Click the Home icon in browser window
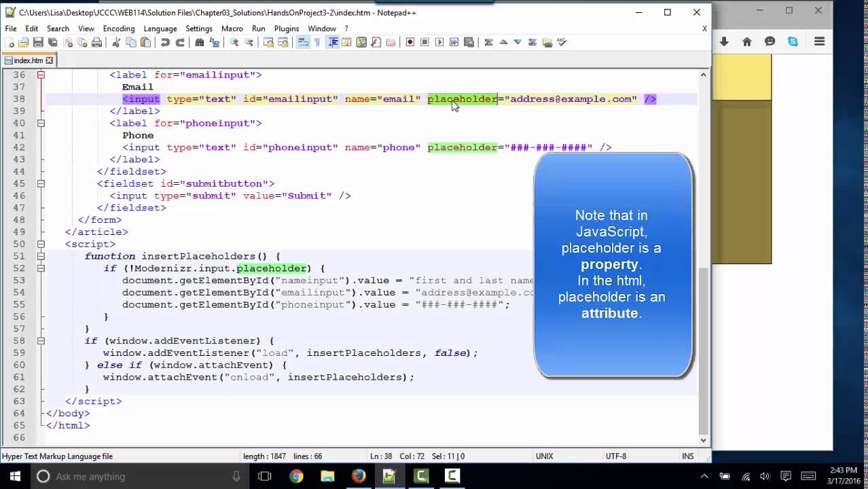Viewport: 868px width, 489px height. (747, 41)
